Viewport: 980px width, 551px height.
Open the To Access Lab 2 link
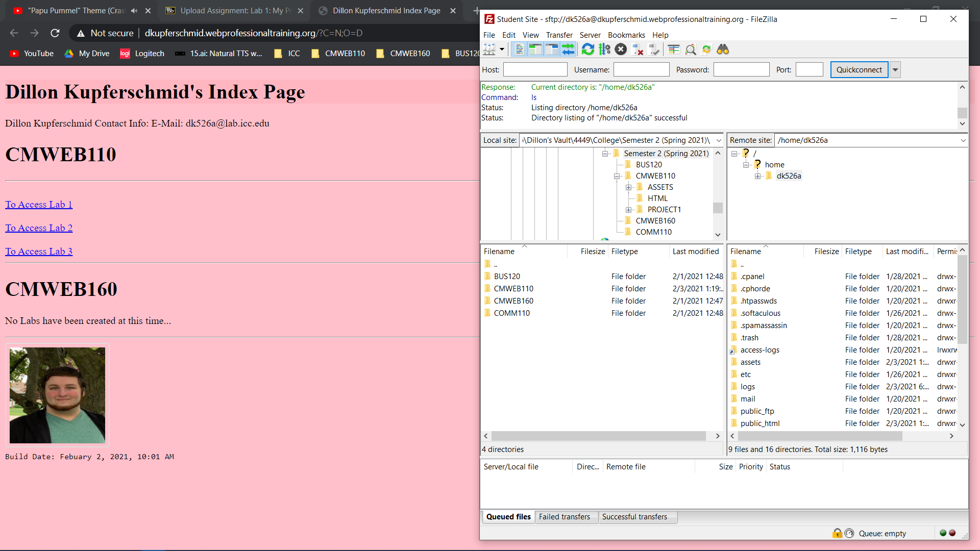coord(39,228)
